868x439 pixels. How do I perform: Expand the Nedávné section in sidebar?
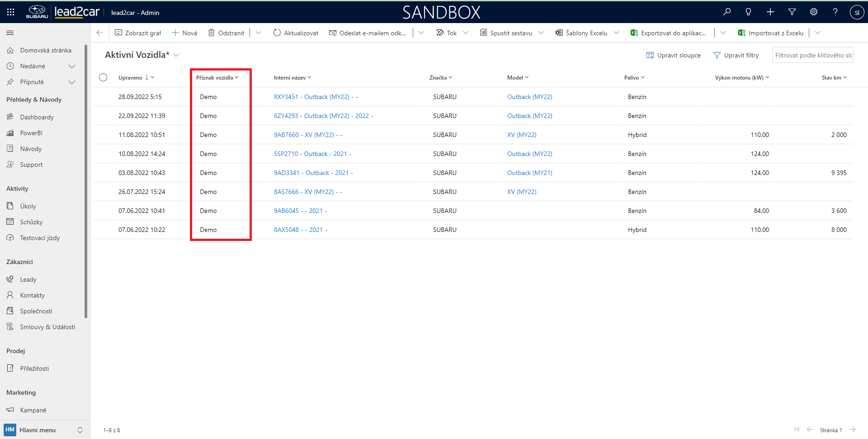tap(71, 66)
